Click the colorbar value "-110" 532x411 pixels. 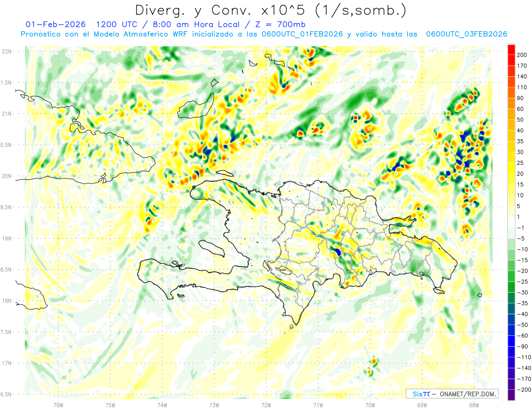[524, 357]
